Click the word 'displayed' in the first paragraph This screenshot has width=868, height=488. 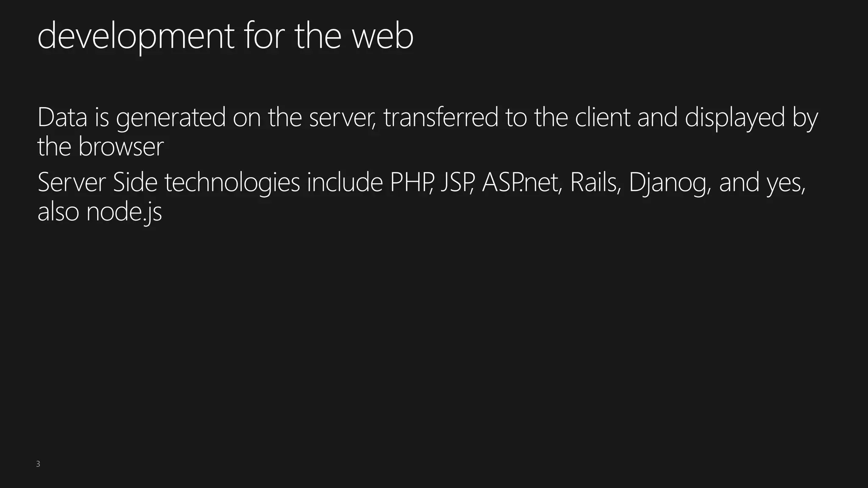pos(735,118)
